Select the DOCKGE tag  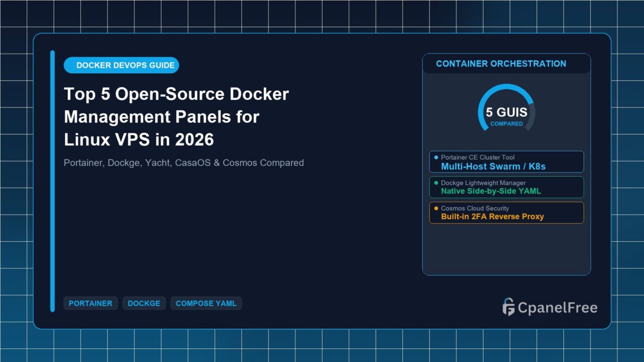tap(143, 303)
